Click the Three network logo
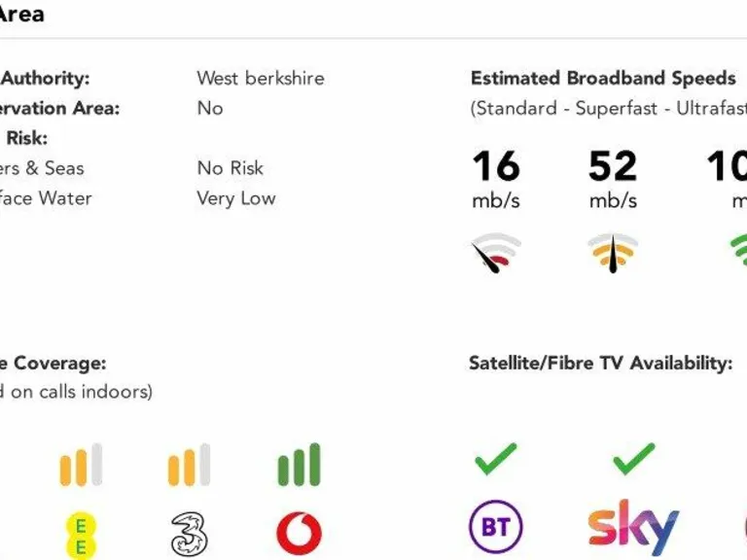The width and height of the screenshot is (747, 560). 189,534
